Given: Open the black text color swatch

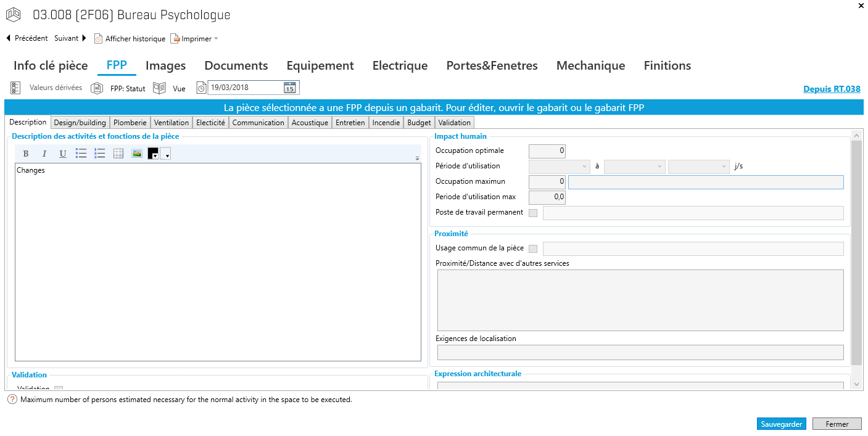Looking at the screenshot, I should 153,154.
